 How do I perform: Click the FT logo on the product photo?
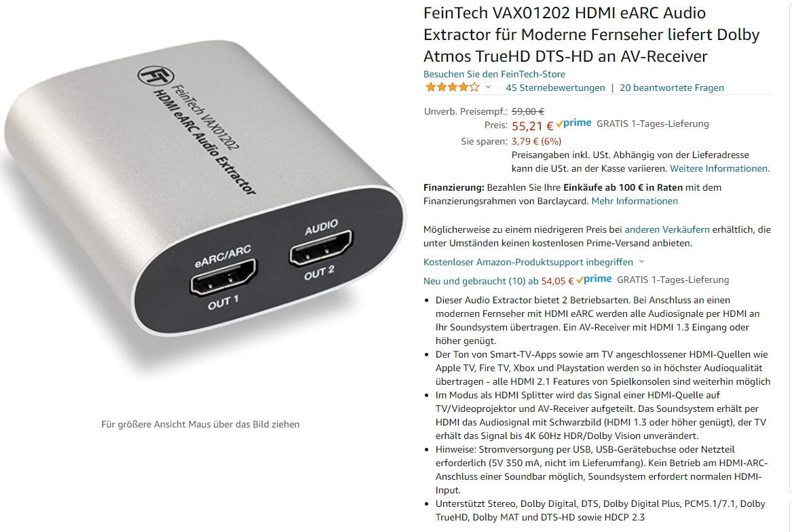pyautogui.click(x=156, y=76)
